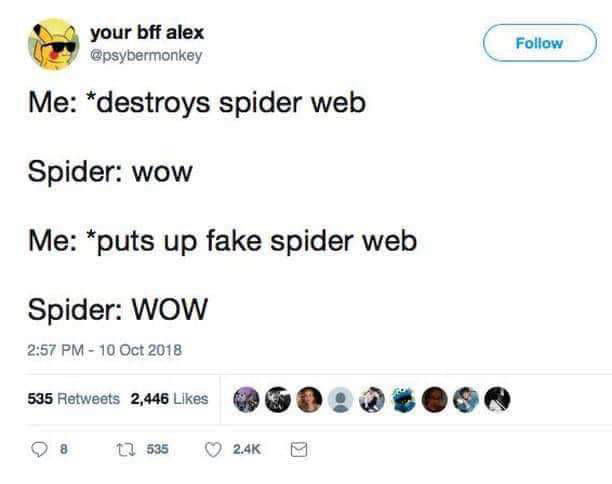612x484 pixels.
Task: Click the Follow button
Action: pos(540,43)
